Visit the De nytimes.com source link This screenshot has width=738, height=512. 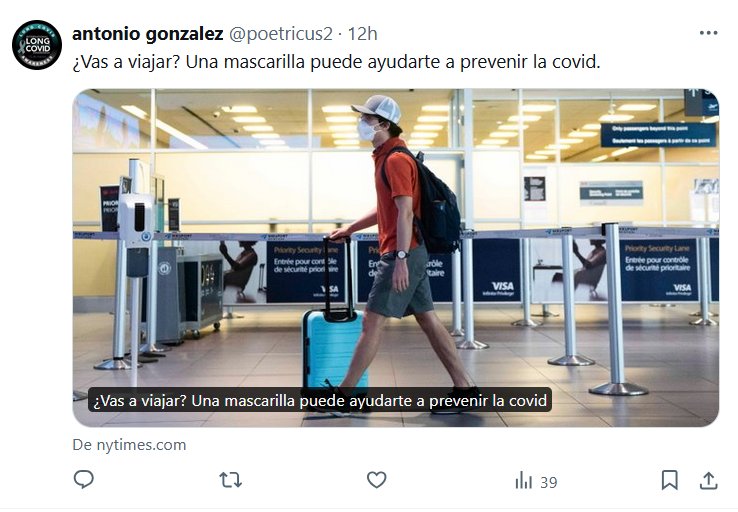[x=129, y=445]
